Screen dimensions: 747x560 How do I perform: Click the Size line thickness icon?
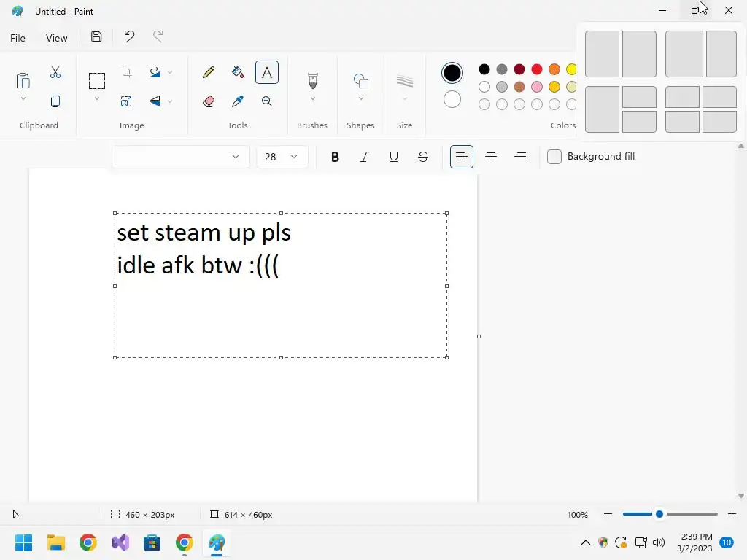point(404,81)
